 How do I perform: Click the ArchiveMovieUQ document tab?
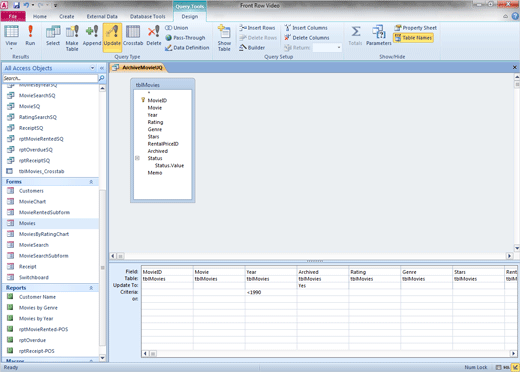[x=138, y=68]
